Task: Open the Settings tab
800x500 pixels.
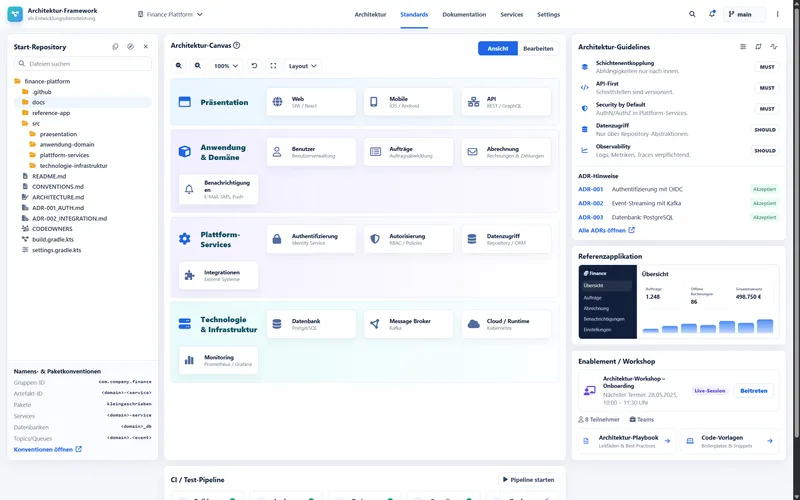Action: pos(548,14)
